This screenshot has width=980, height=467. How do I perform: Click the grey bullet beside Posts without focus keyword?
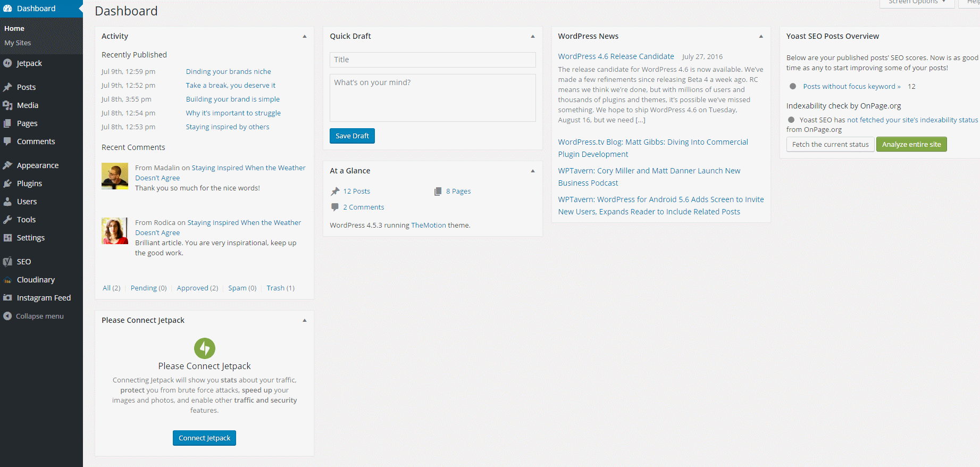[x=793, y=86]
